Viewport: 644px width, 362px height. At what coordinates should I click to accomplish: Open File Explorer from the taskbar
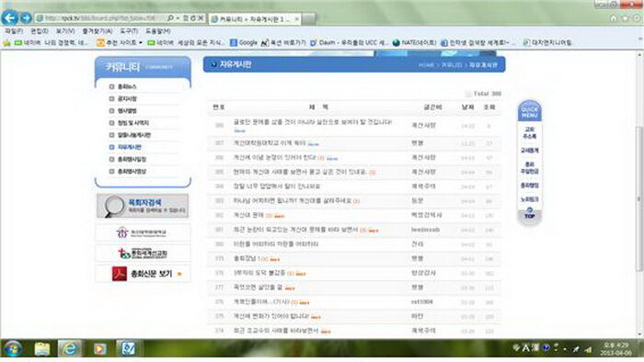pyautogui.click(x=42, y=349)
